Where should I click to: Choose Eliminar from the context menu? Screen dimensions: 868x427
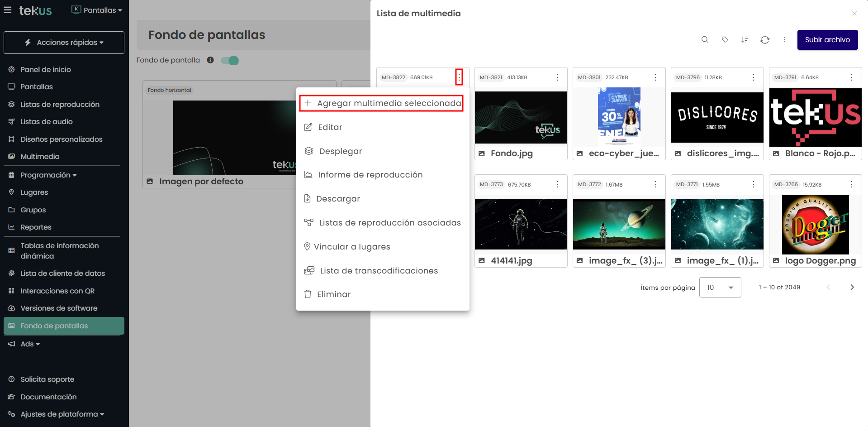click(x=334, y=294)
